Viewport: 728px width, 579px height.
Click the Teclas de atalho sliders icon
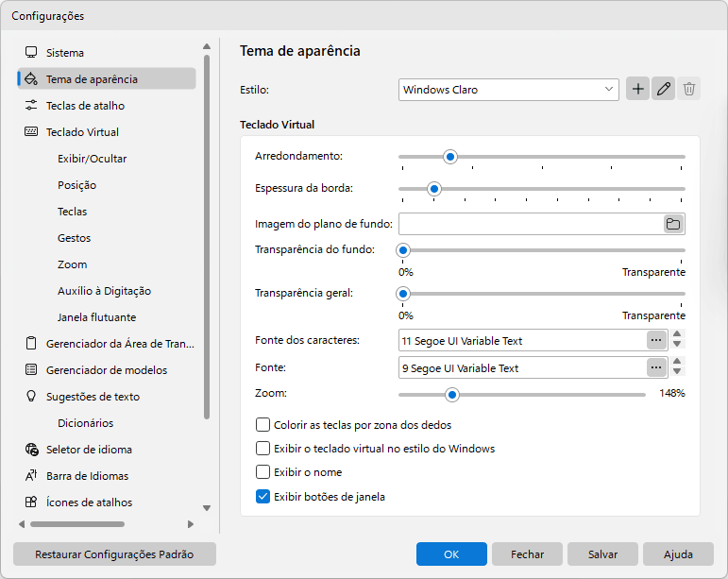click(31, 106)
